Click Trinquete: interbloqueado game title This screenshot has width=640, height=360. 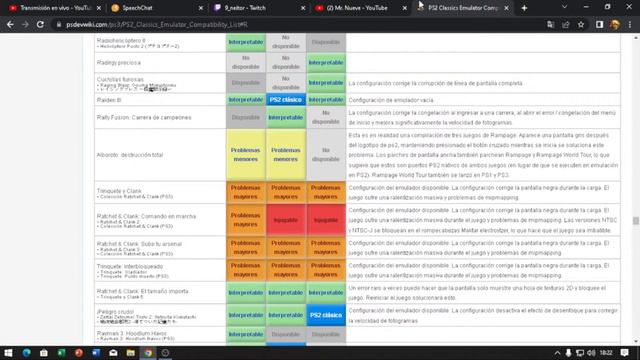pos(130,266)
